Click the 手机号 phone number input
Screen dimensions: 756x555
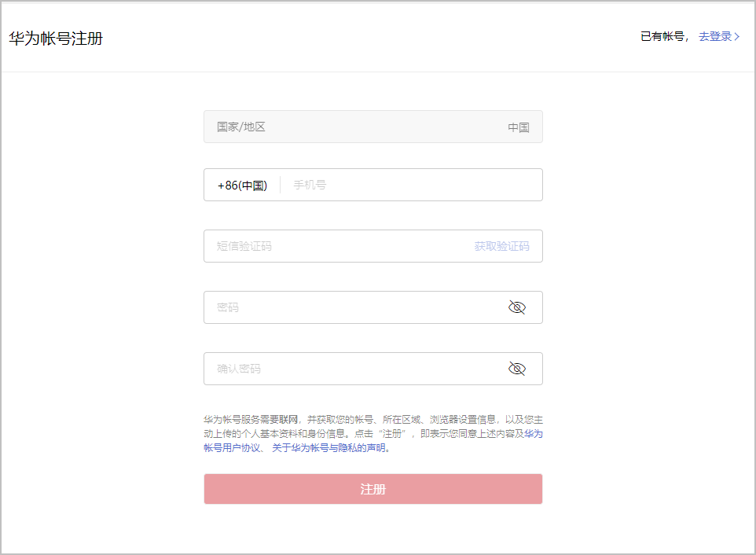coord(412,185)
